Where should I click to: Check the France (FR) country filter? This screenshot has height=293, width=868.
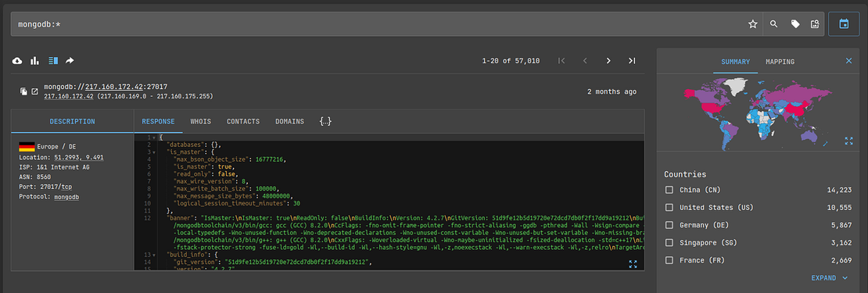[669, 260]
